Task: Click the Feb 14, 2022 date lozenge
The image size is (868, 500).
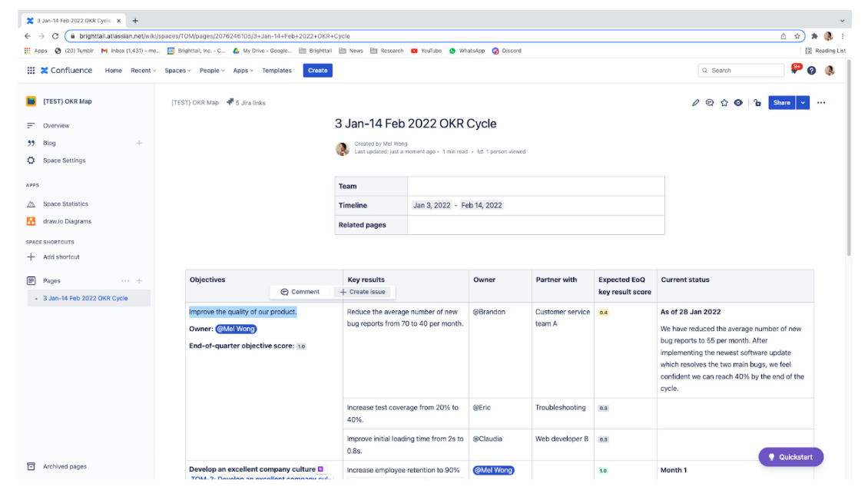Action: tap(482, 205)
